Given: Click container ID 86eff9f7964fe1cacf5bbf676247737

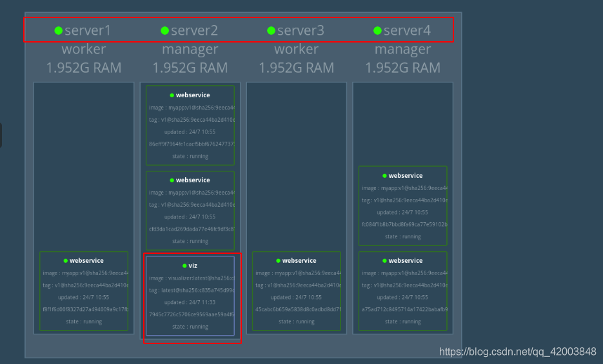Looking at the screenshot, I should (192, 144).
